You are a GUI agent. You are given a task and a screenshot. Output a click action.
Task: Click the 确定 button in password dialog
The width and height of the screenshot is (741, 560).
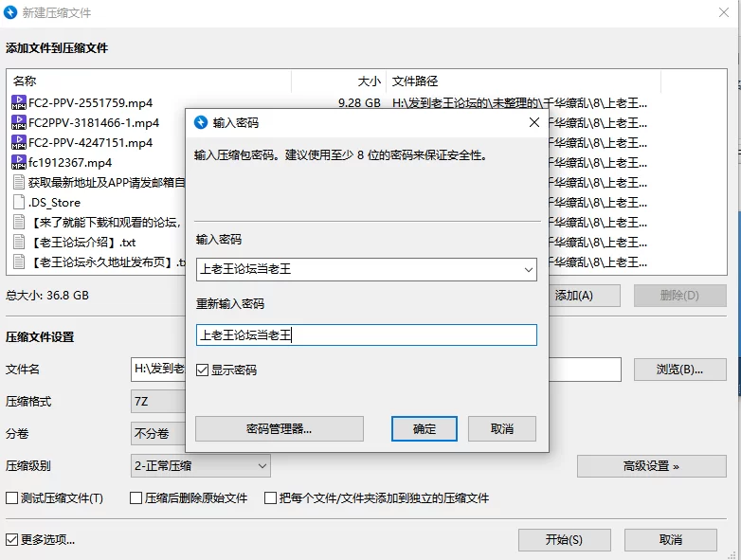[x=424, y=428]
